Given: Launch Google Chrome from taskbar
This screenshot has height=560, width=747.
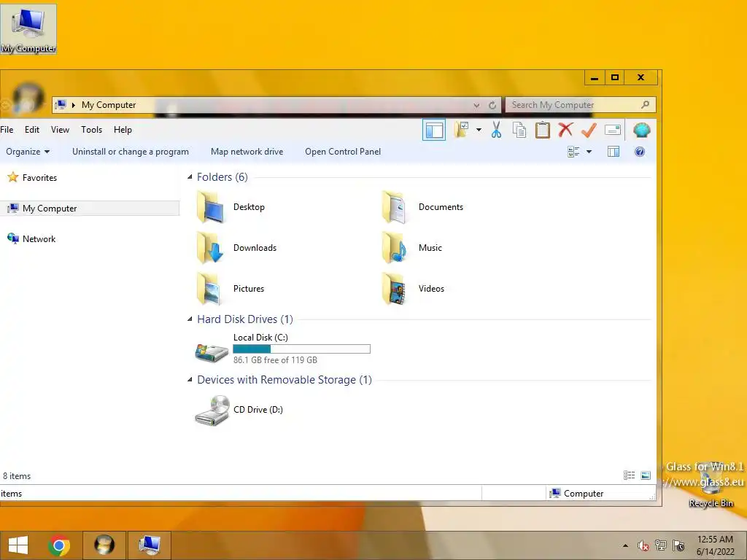Looking at the screenshot, I should pos(58,545).
